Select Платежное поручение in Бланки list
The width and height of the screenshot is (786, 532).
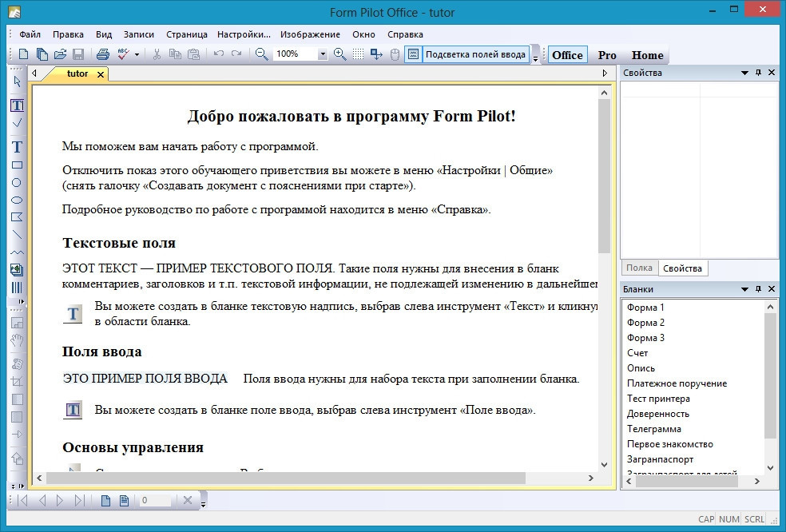click(677, 383)
